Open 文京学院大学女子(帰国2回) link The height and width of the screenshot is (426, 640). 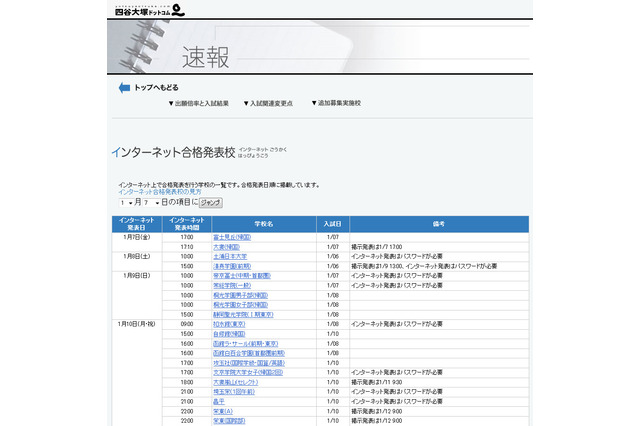point(248,373)
